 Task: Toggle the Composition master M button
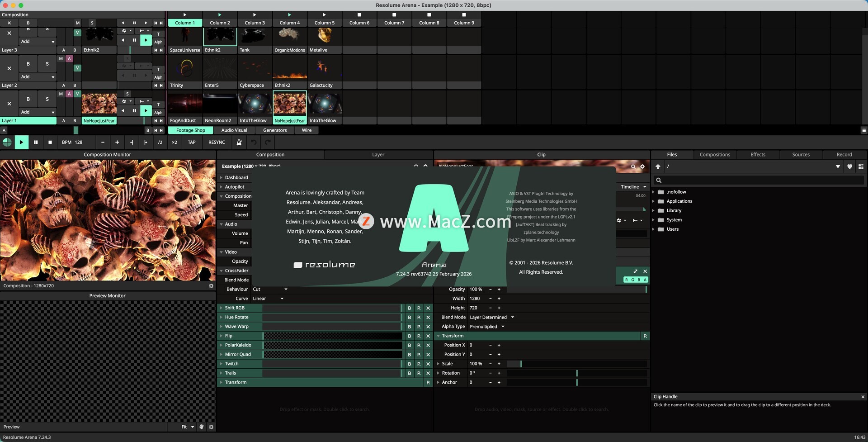[x=78, y=23]
